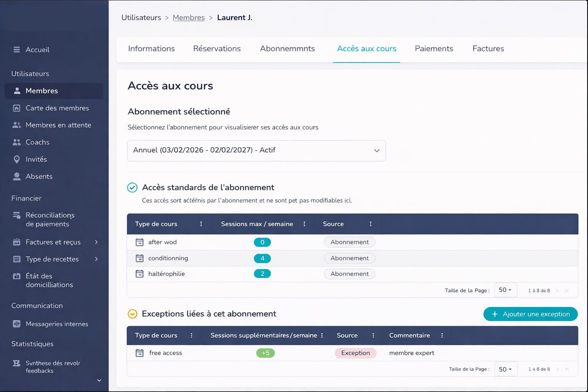Expand Factures et reçus submenu chevron
Screen dimensions: 588x392
tap(96, 242)
